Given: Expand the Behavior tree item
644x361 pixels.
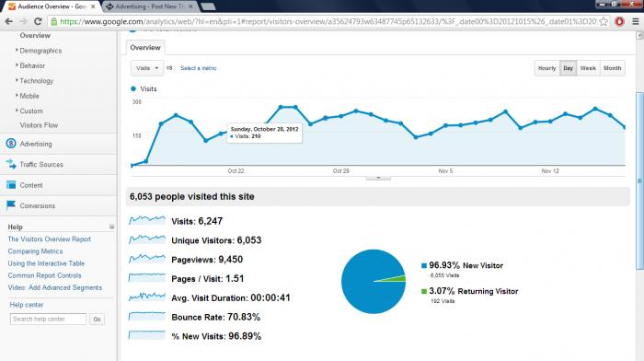Looking at the screenshot, I should click(17, 65).
